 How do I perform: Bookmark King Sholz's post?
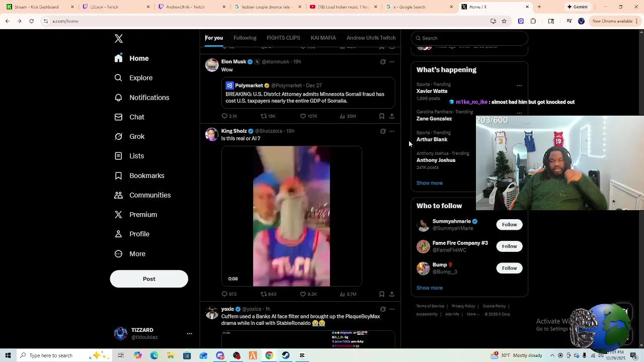tap(382, 294)
